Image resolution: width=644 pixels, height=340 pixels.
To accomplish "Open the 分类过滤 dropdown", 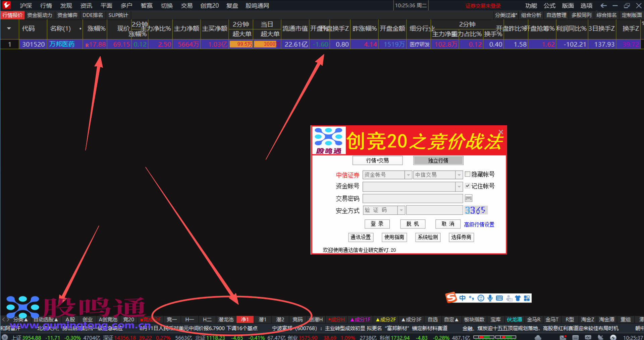I will pyautogui.click(x=506, y=15).
